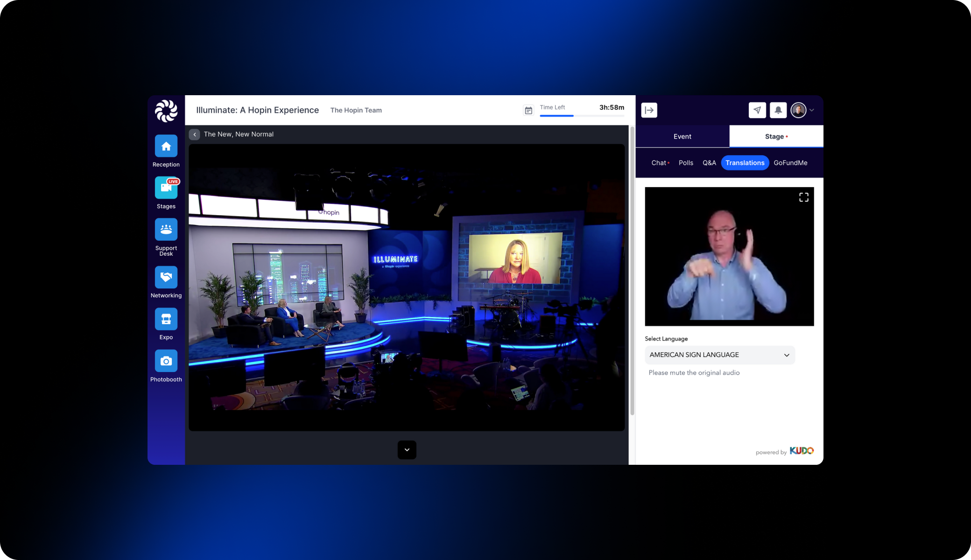
Task: Go back using the arrow beside The New, New Normal
Action: click(x=195, y=134)
